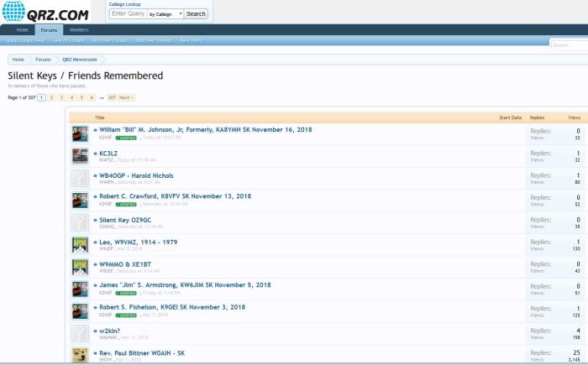588x365 pixels.
Task: Sort threads by Start Date column
Action: (510, 117)
